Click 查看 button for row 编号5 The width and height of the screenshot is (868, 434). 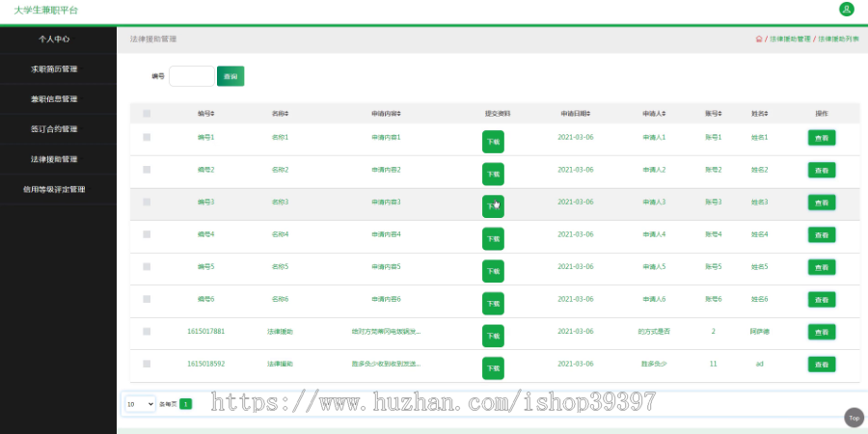822,267
